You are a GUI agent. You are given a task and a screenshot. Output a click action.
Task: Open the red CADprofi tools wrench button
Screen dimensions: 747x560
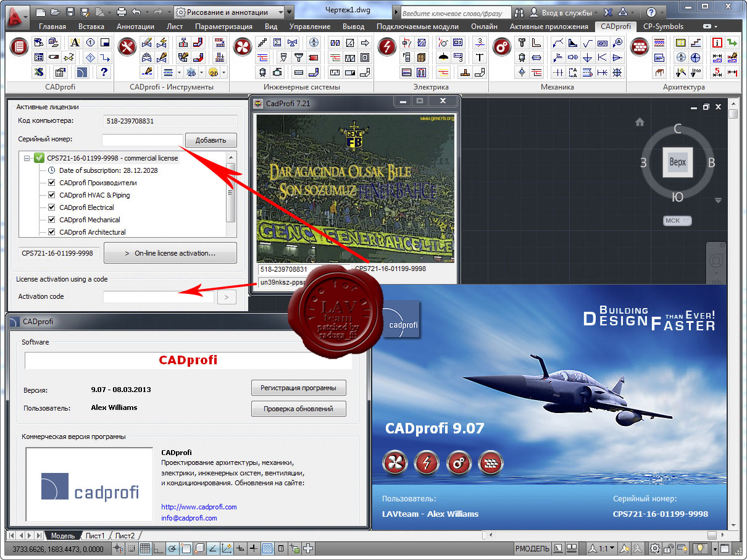click(127, 47)
